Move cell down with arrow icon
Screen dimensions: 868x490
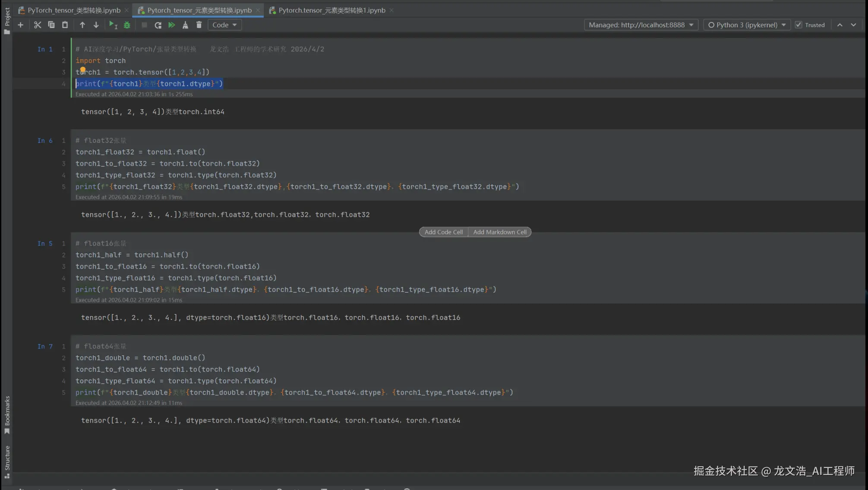click(x=96, y=25)
